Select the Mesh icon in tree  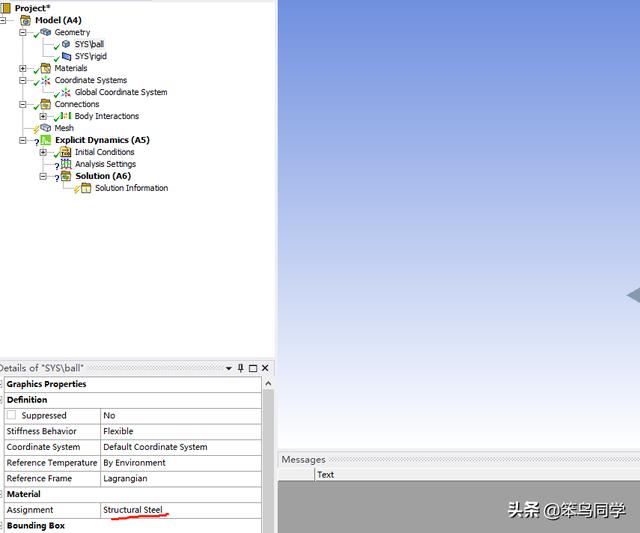point(46,128)
